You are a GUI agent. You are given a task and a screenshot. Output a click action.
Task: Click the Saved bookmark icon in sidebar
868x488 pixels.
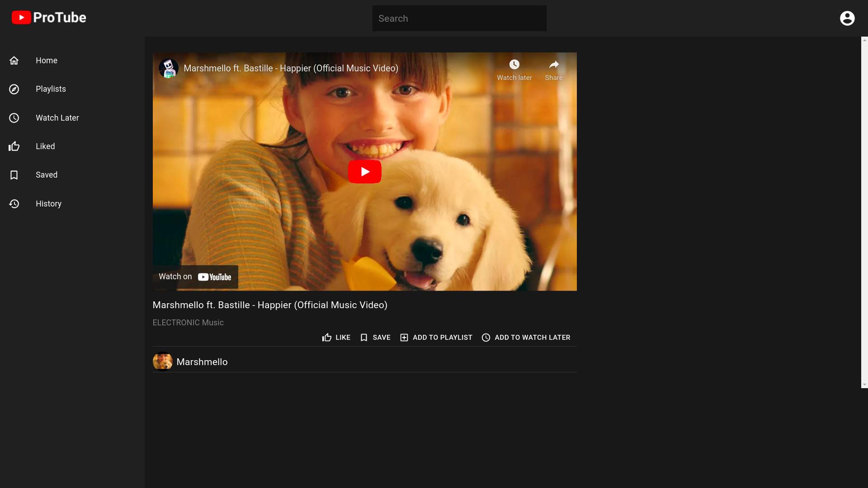point(14,175)
